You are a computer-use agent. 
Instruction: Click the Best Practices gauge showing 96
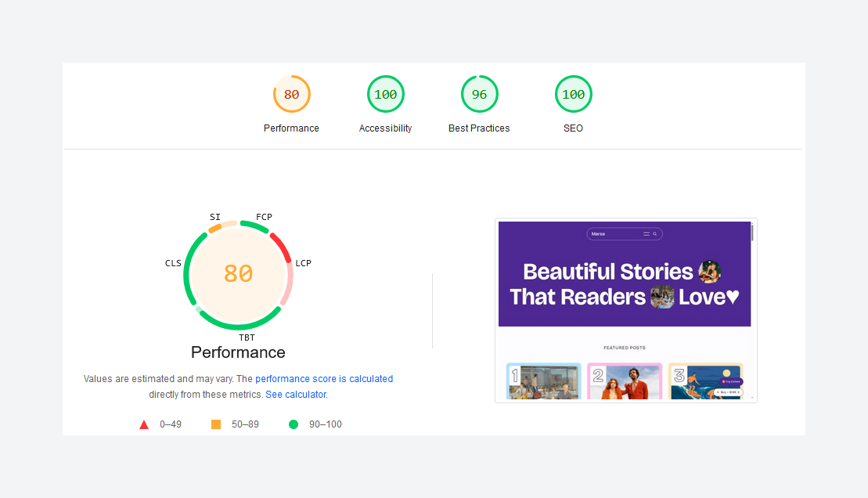[479, 94]
